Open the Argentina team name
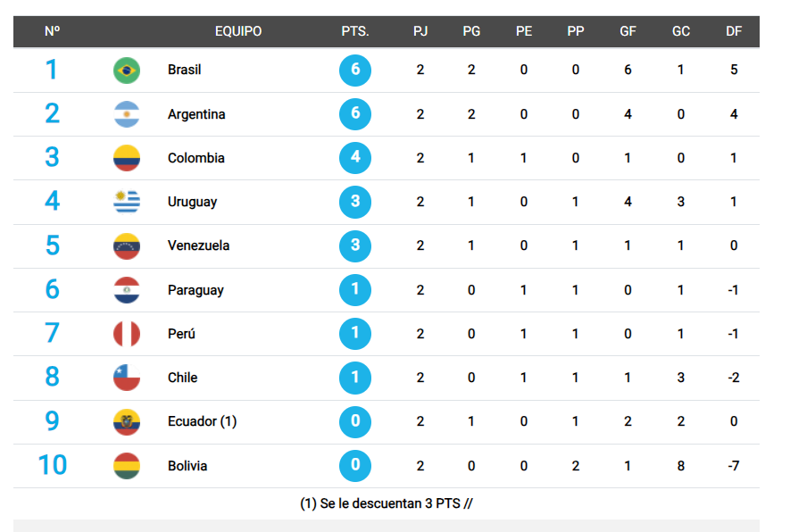Viewport: 790px width, 532px height. click(x=196, y=114)
